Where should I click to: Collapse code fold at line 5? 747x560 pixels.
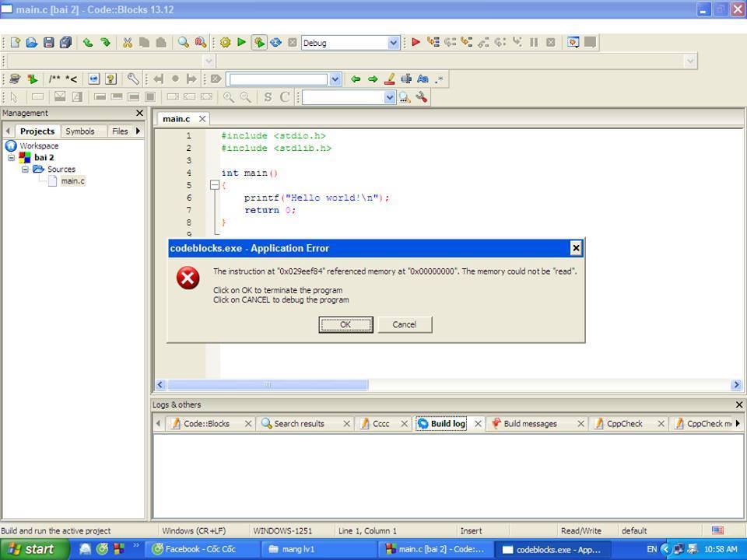215,185
